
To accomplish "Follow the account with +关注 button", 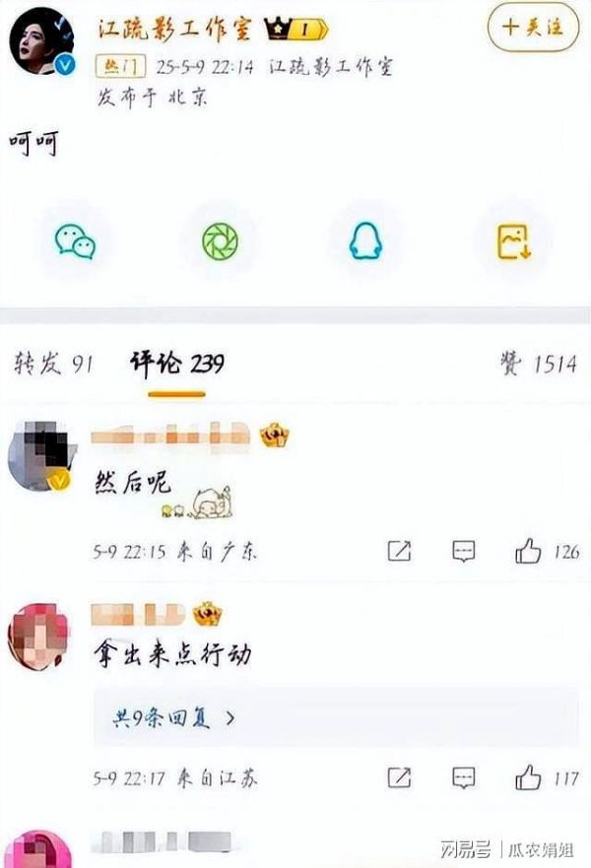I will coord(534,27).
